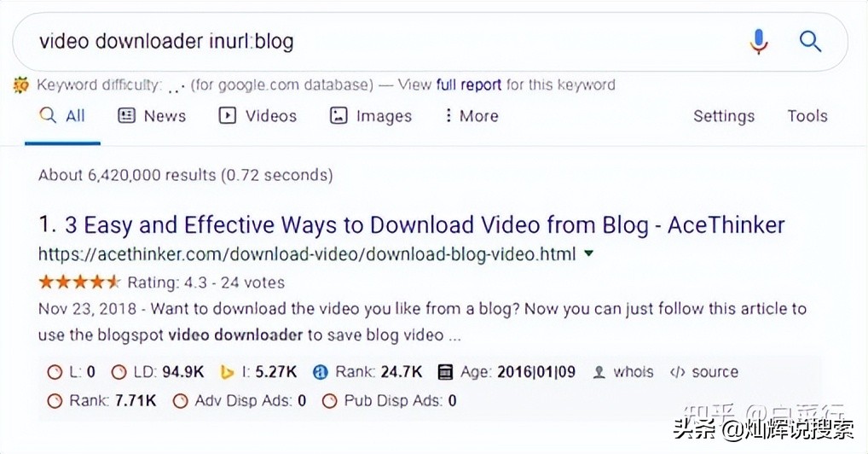The height and width of the screenshot is (454, 868).
Task: Open the AceThinker result title link
Action: pyautogui.click(x=425, y=225)
